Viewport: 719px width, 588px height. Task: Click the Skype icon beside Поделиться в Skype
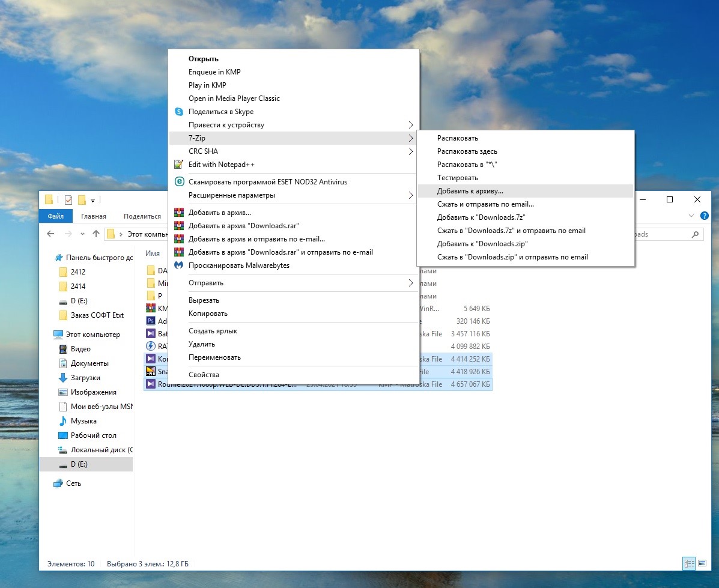[x=178, y=112]
